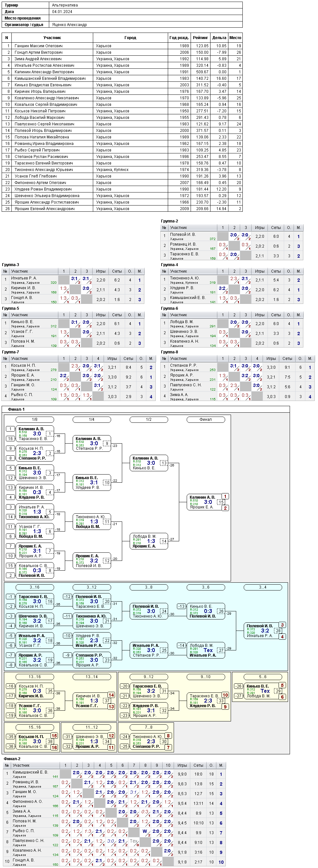Screen dimensions: 318x868
Task: Click the Группа-2 table title
Action: (x=170, y=221)
